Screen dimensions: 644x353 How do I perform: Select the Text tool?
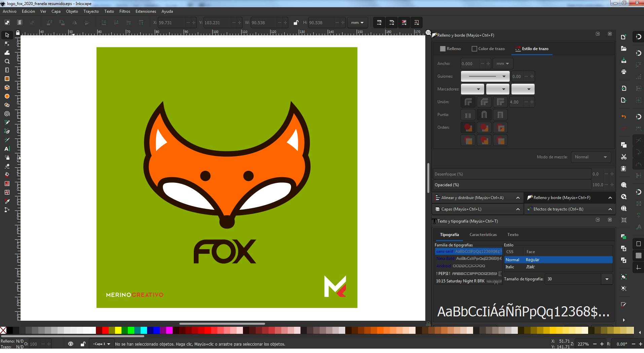click(7, 149)
